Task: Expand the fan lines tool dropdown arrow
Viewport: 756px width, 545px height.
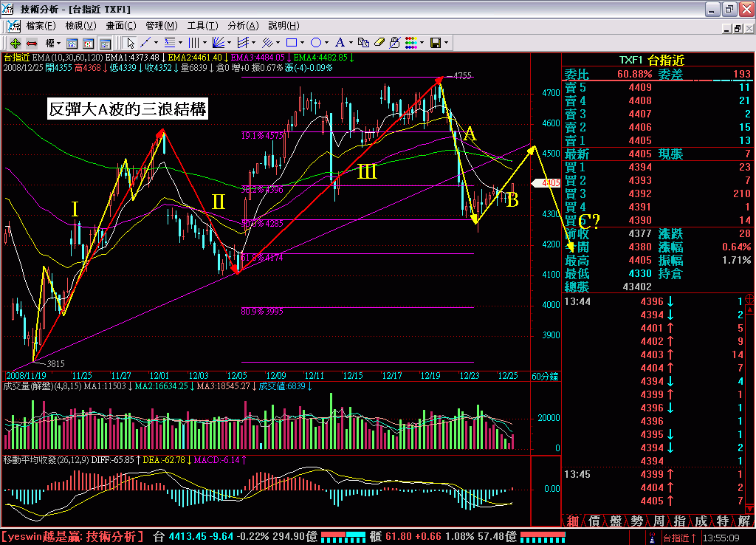Action: pyautogui.click(x=229, y=43)
